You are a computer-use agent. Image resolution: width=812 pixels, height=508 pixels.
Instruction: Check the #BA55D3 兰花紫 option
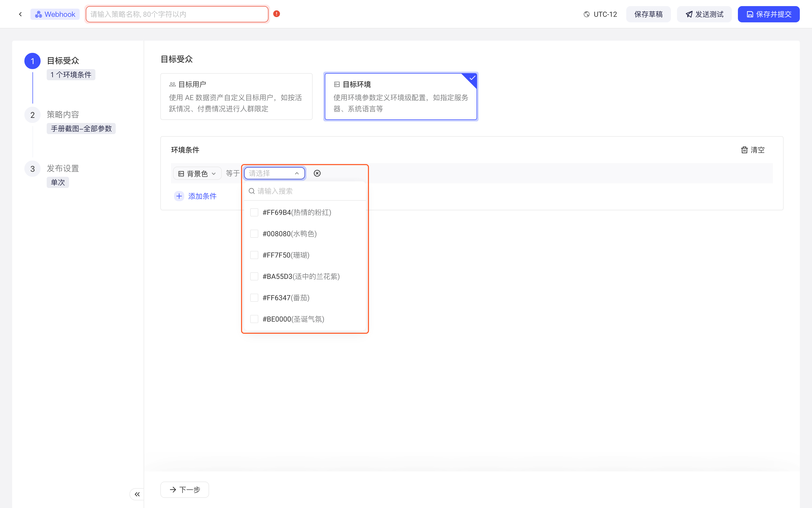pyautogui.click(x=254, y=277)
